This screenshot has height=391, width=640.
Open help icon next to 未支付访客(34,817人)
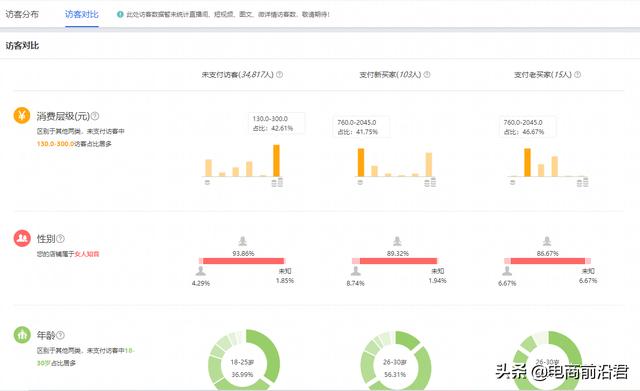coord(280,75)
